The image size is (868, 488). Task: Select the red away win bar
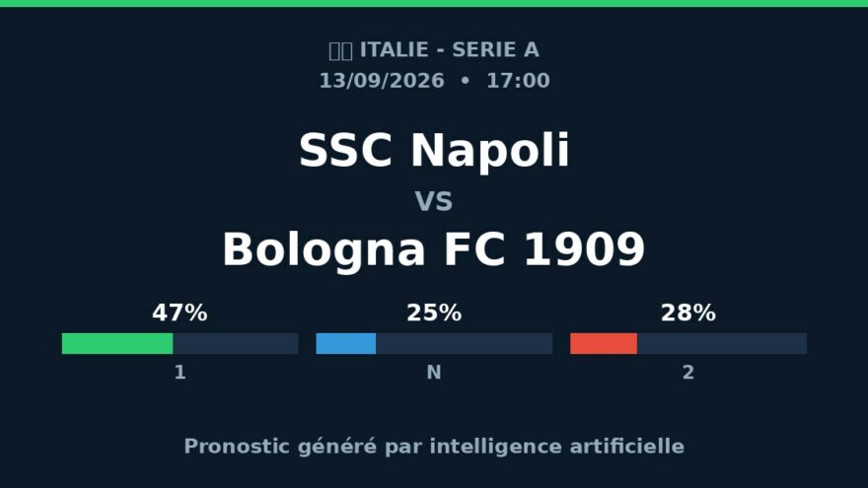(604, 344)
